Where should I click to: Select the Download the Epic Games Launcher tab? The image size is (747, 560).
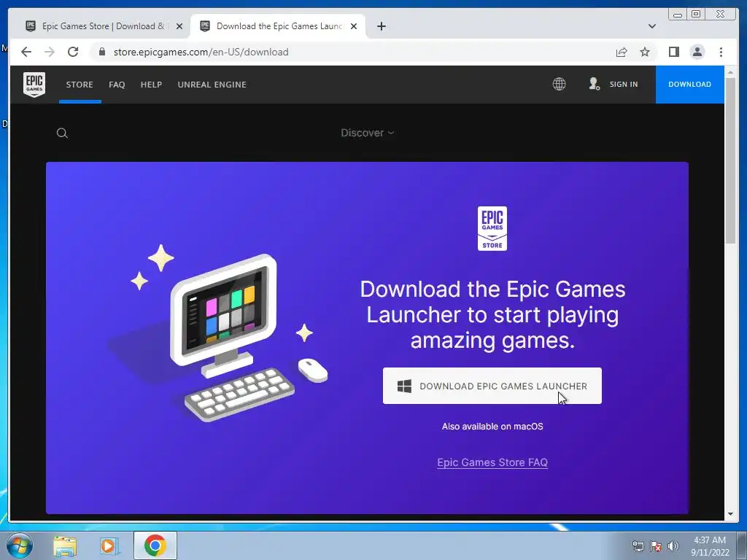279,26
